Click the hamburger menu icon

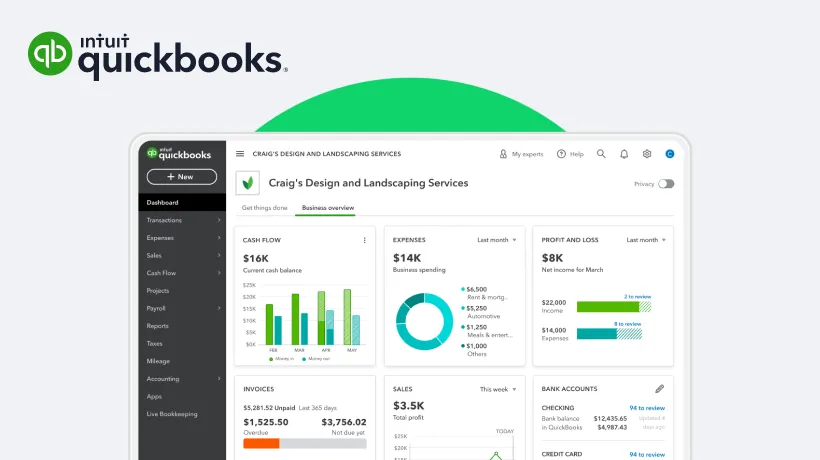coord(240,154)
